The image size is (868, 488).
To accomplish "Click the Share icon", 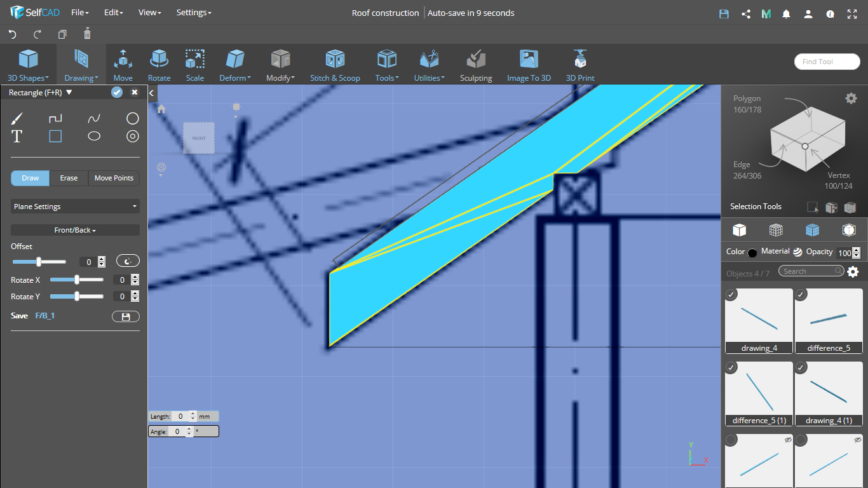I will [746, 13].
